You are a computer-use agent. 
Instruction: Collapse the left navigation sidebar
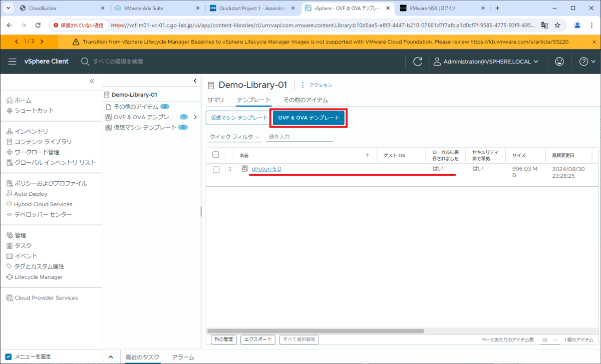click(x=92, y=81)
